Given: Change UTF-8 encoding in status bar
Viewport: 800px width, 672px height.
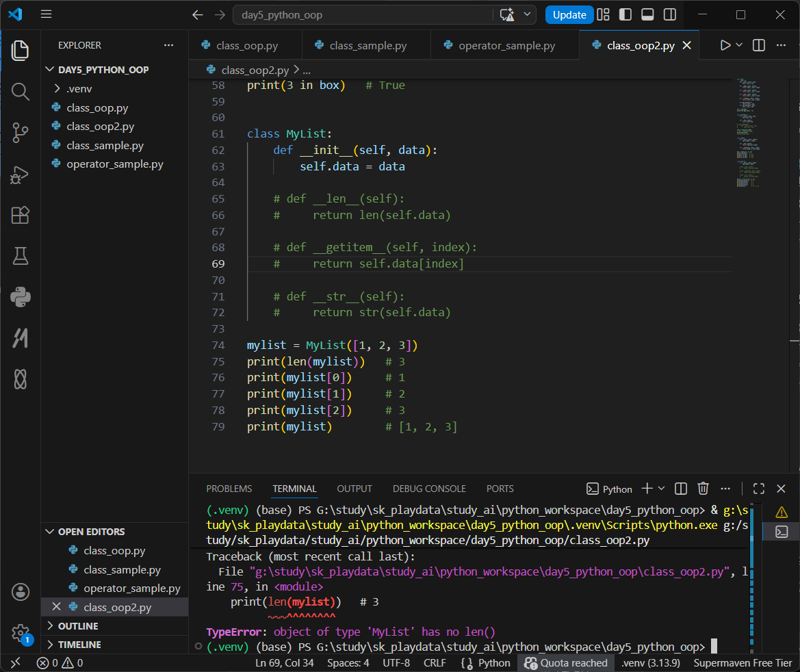Looking at the screenshot, I should click(396, 663).
